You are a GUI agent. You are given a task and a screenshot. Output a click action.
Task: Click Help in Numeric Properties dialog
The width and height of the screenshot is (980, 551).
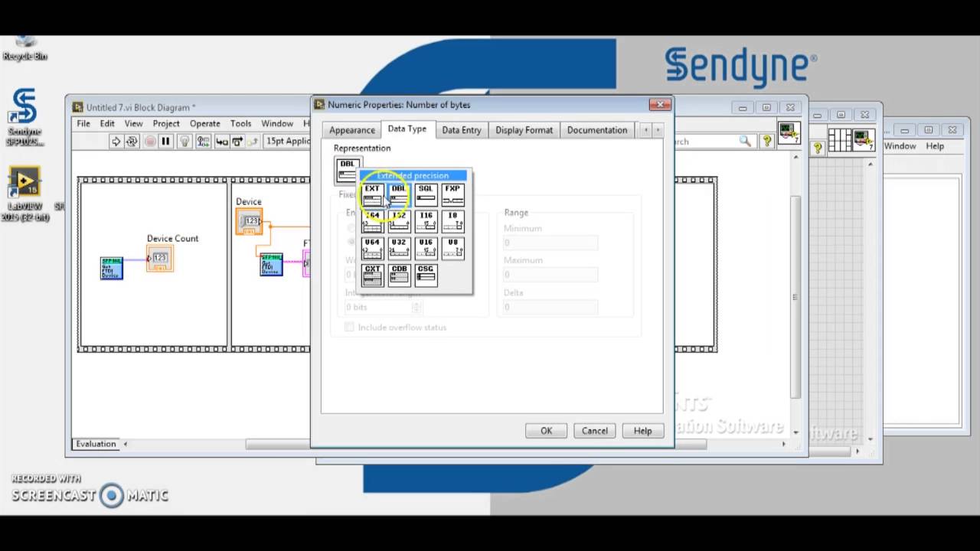pos(642,431)
